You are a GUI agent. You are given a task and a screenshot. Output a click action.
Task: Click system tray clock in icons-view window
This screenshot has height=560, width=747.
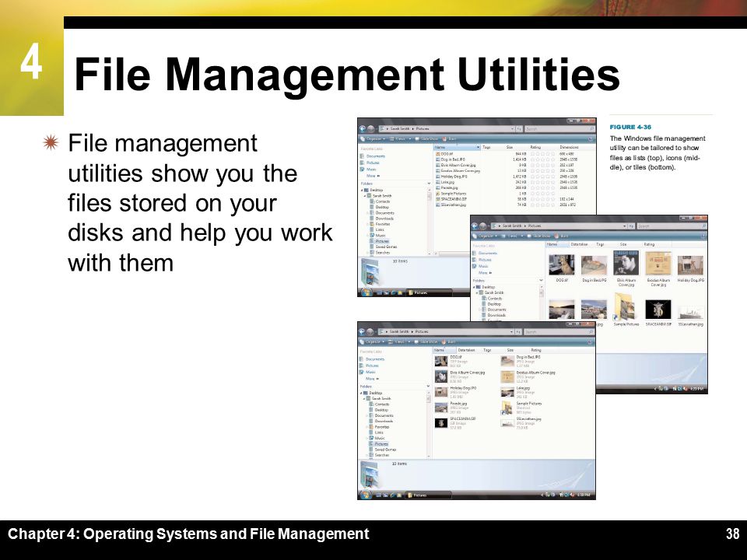(x=696, y=389)
